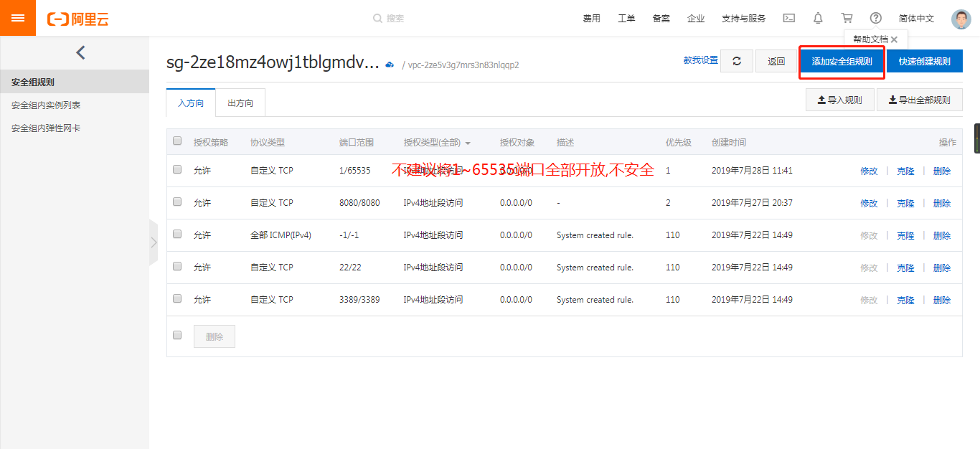980x449 pixels.
Task: Close the 帮助文档 tooltip
Action: click(894, 40)
